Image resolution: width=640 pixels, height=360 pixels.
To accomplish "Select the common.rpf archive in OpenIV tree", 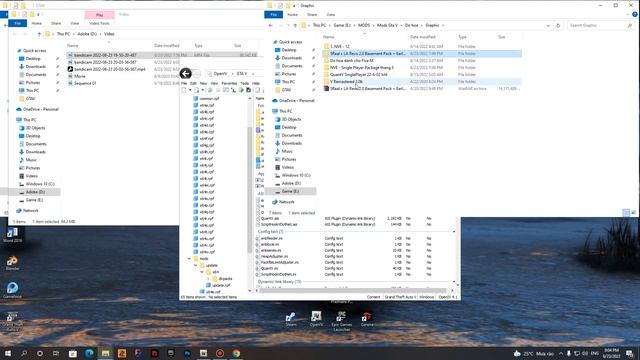I will [x=206, y=98].
